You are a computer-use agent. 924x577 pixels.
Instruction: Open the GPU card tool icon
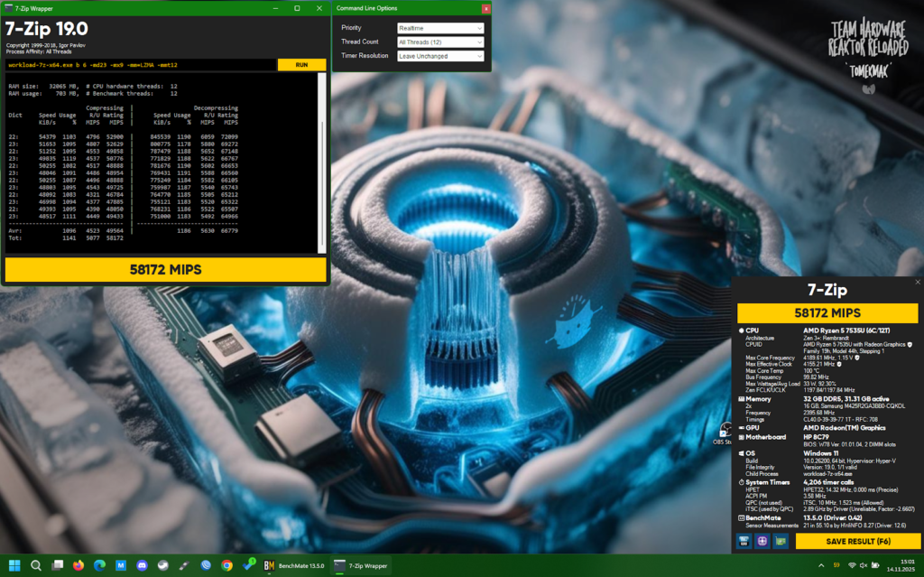click(x=781, y=541)
